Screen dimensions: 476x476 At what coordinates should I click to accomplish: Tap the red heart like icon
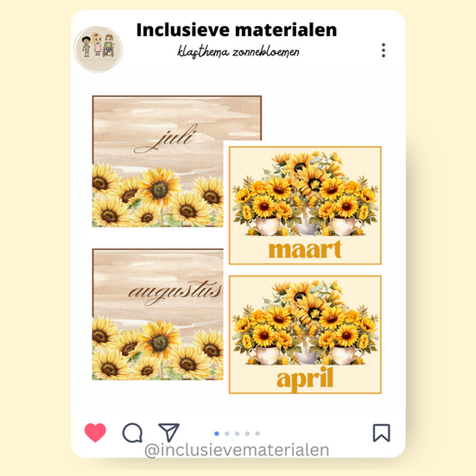[x=95, y=432]
